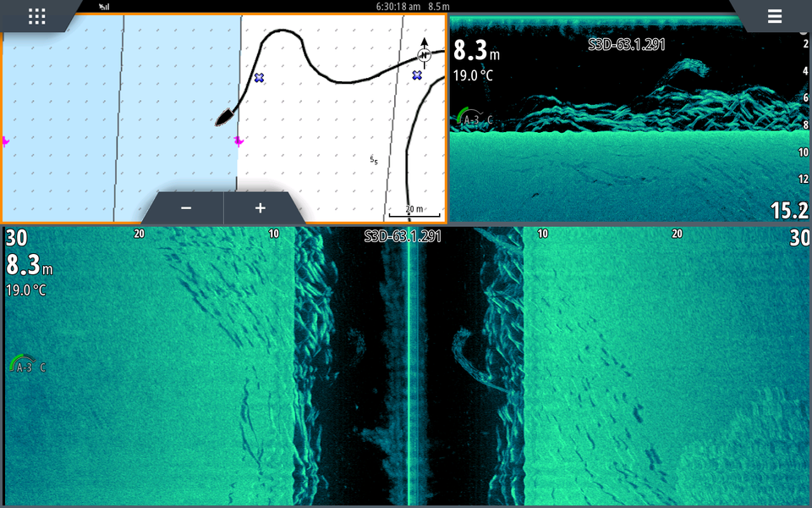Open the home pages grid button
The image size is (812, 508).
click(x=36, y=17)
